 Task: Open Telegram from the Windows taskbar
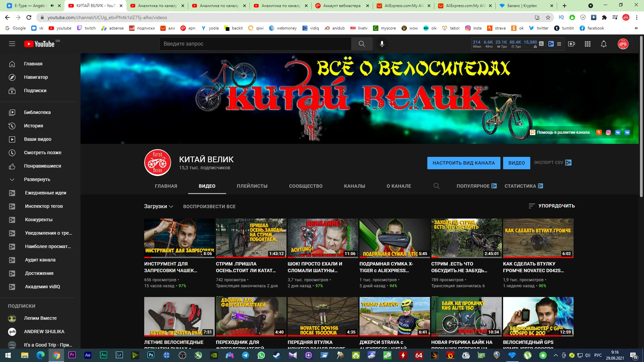[x=246, y=355]
